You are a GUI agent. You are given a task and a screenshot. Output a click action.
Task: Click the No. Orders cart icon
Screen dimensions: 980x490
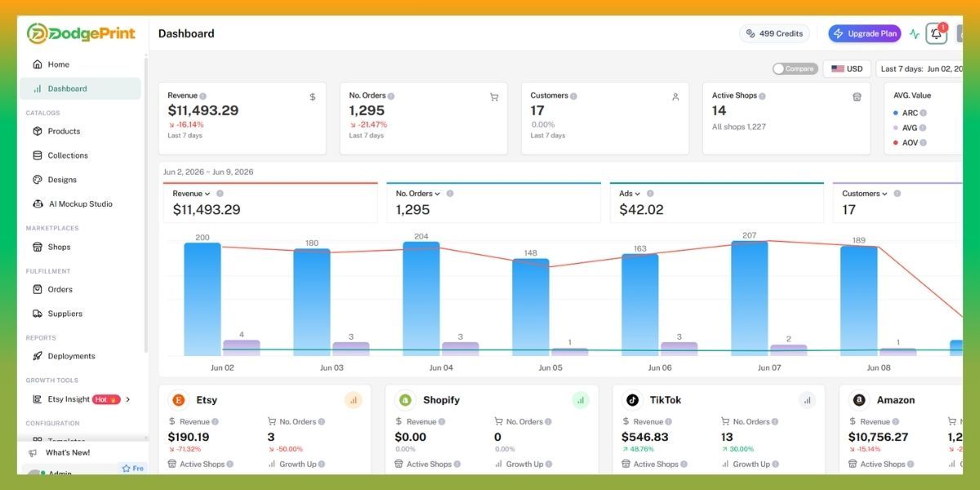coord(494,96)
